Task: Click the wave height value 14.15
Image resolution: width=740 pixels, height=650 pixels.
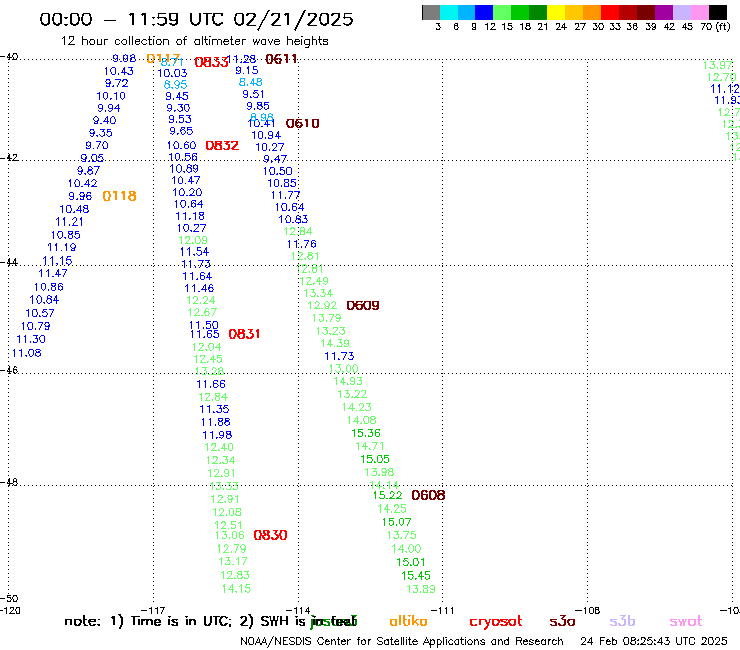Action: [x=236, y=589]
